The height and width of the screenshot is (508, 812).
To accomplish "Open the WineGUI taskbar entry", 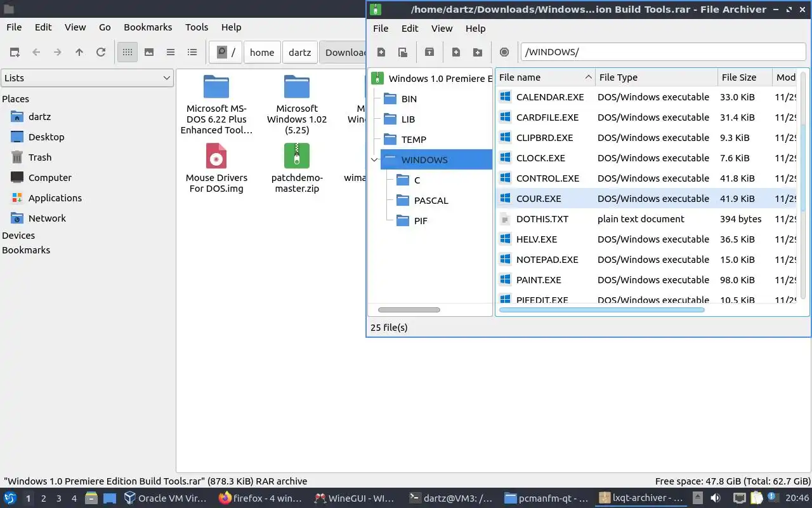I will pos(355,498).
